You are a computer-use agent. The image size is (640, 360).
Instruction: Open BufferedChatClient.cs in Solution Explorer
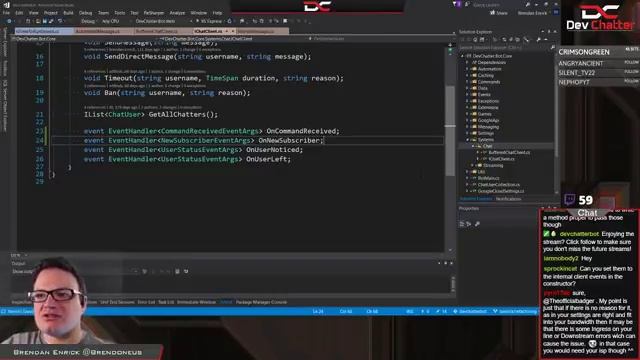click(x=509, y=153)
